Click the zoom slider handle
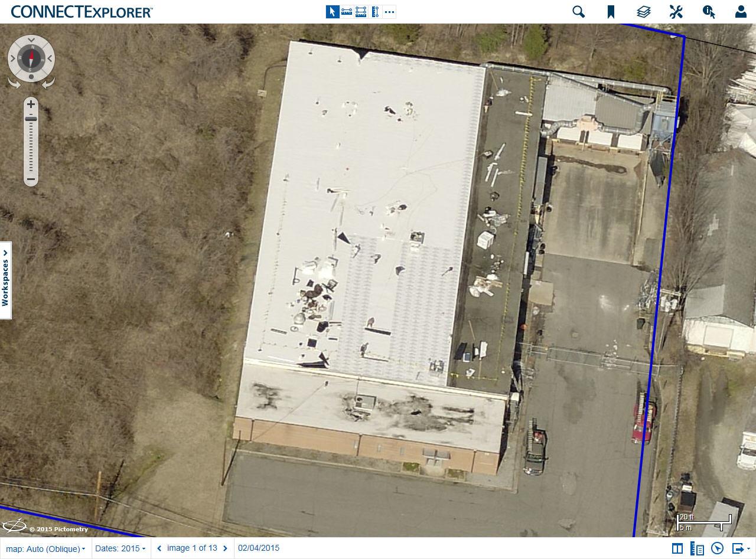Viewport: 756px width, 559px height. coord(31,119)
